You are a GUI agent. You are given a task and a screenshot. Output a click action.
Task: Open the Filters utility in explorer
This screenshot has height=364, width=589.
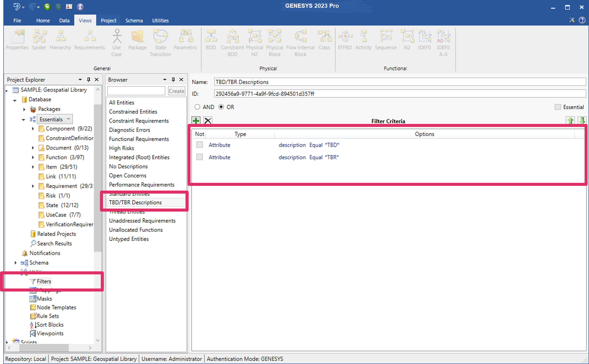click(x=44, y=281)
